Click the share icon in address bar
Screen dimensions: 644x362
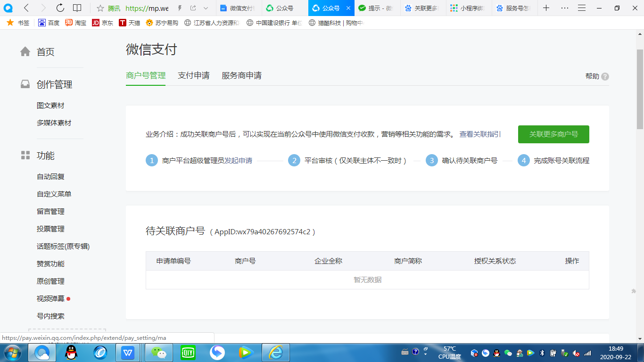click(193, 8)
